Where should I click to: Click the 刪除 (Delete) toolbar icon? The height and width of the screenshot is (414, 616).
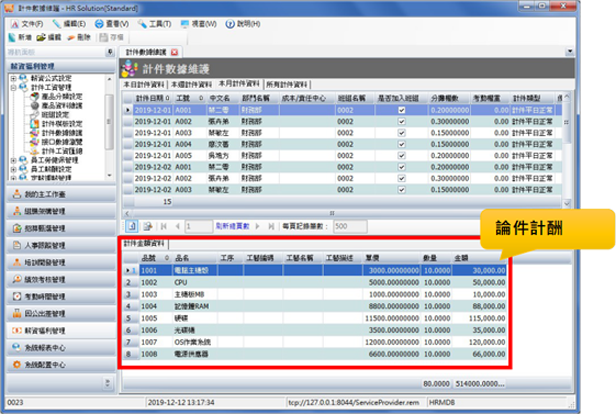[x=81, y=36]
